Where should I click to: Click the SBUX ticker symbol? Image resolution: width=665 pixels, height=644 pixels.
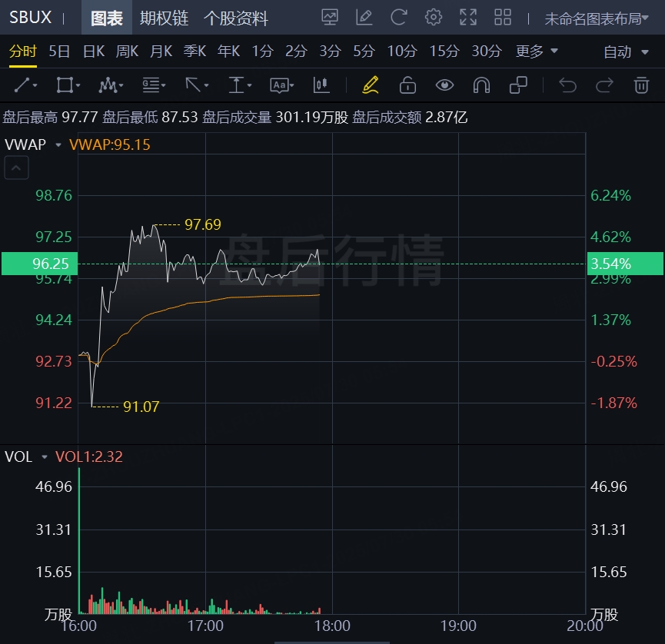31,18
